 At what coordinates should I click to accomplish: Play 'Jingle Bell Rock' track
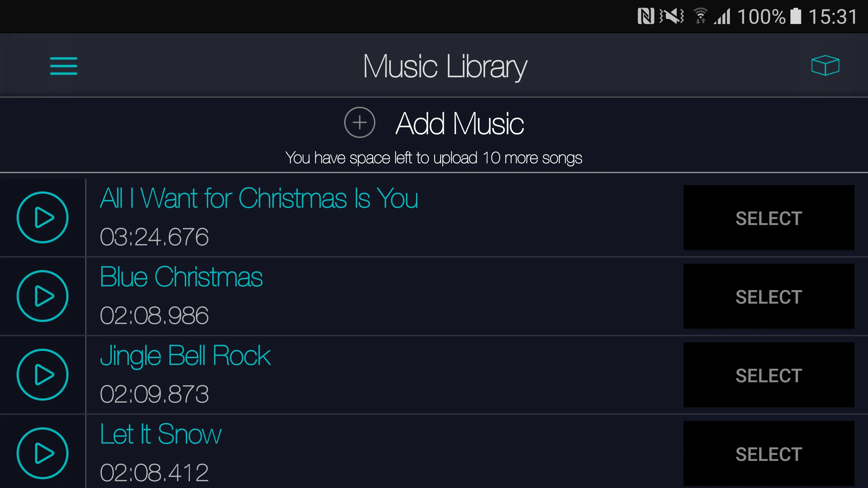(43, 374)
